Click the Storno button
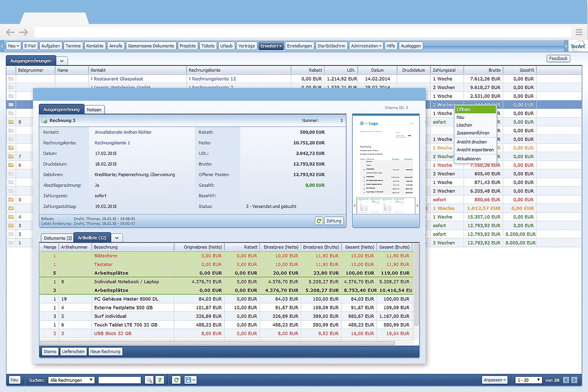 tap(50, 352)
